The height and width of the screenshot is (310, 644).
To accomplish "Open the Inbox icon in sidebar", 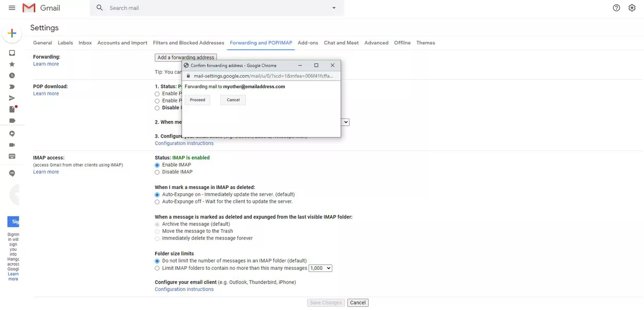I will click(x=12, y=53).
